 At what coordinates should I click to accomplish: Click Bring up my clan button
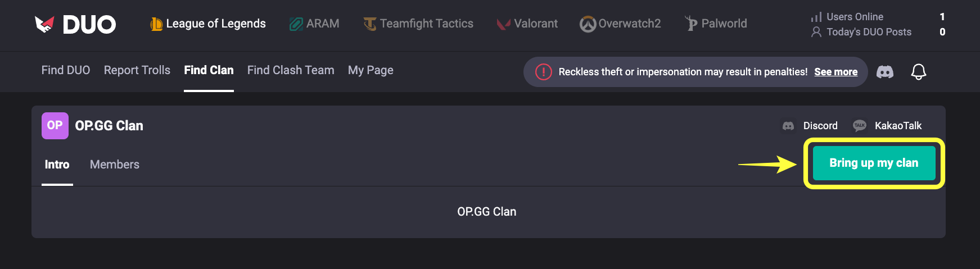(x=874, y=163)
